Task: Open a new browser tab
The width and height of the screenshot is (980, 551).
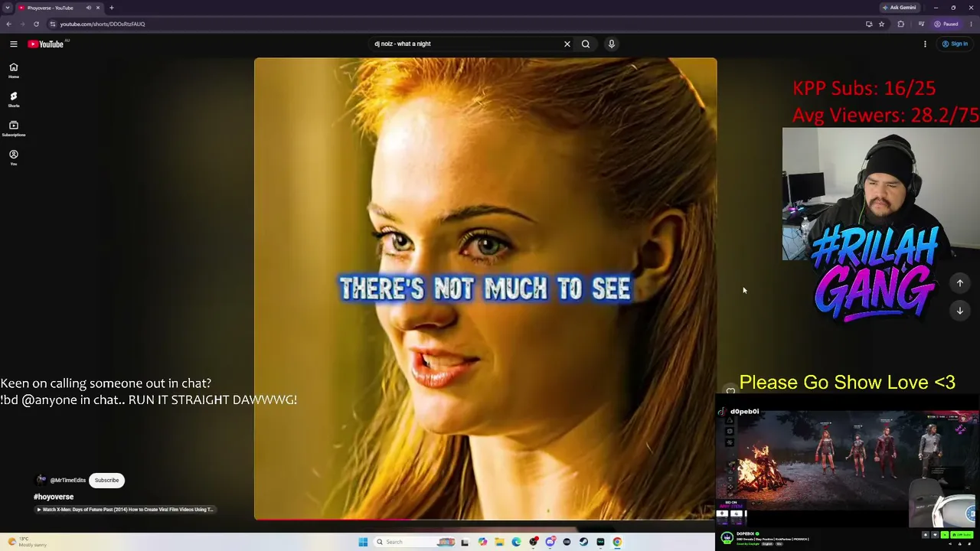Action: [x=112, y=8]
